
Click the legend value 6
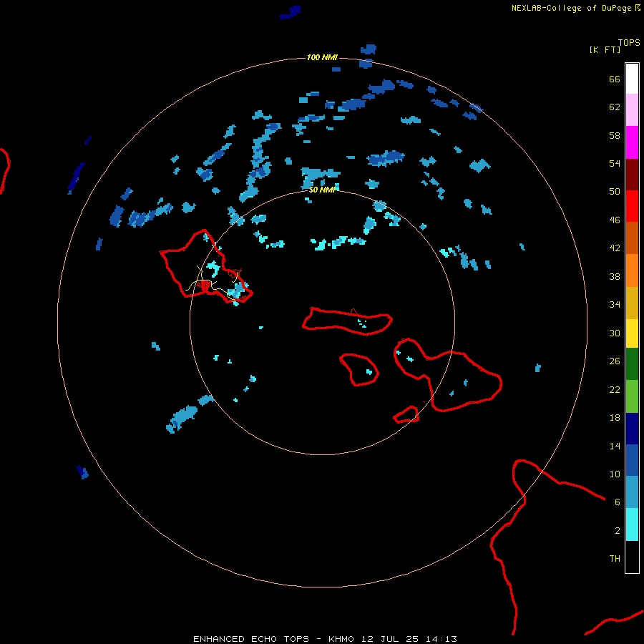[618, 502]
